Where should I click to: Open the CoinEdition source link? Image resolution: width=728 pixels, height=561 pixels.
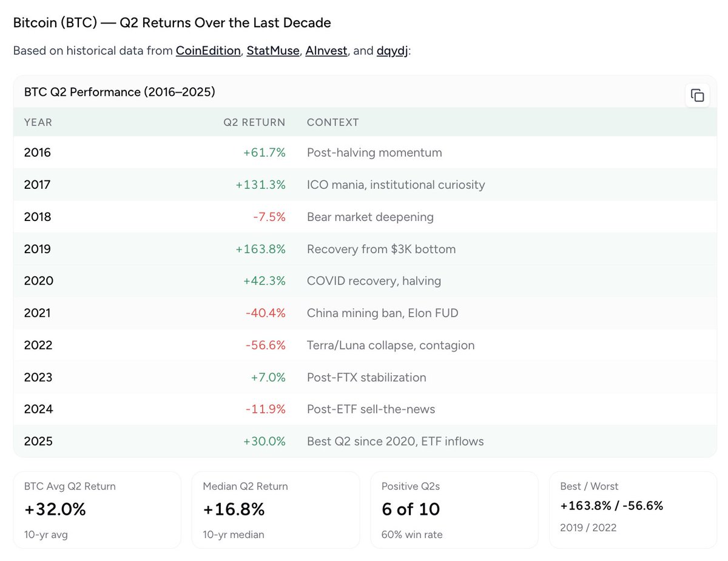pos(208,51)
